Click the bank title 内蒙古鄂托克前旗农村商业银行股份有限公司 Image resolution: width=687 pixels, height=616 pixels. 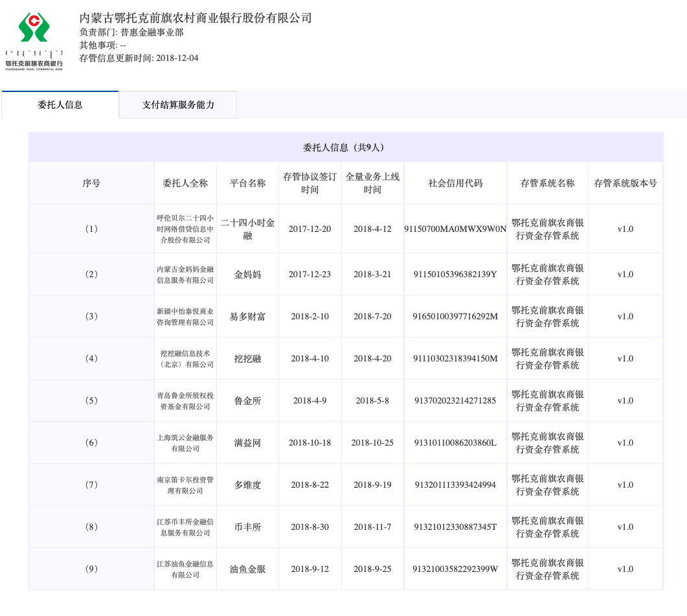(x=196, y=18)
